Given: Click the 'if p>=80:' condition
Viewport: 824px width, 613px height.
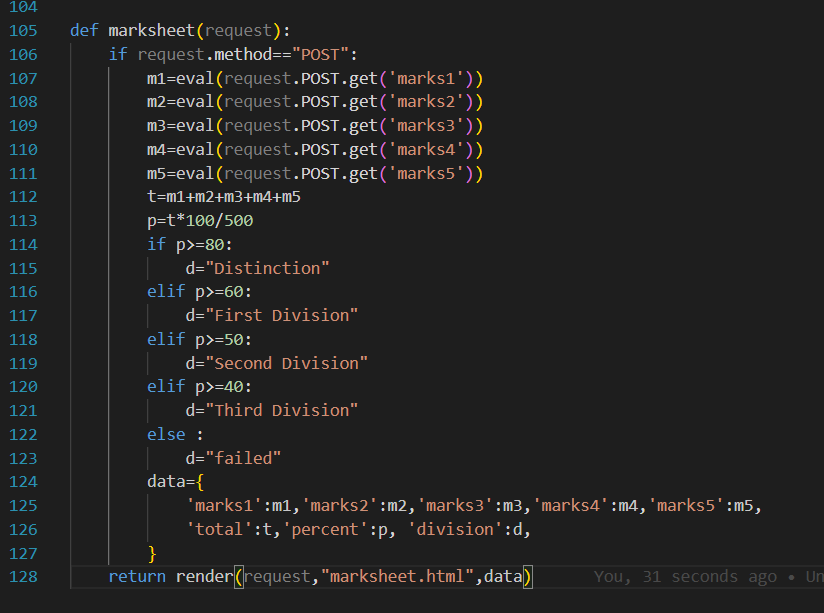Looking at the screenshot, I should (190, 244).
